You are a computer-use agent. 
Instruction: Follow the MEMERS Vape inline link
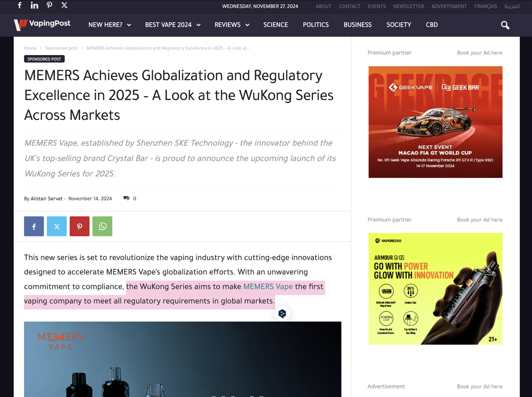tap(268, 287)
